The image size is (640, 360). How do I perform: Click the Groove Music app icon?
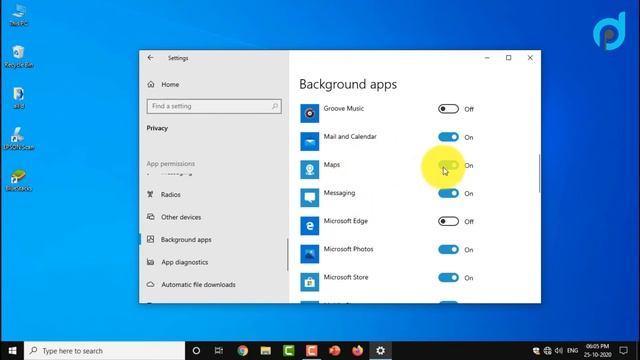[310, 113]
